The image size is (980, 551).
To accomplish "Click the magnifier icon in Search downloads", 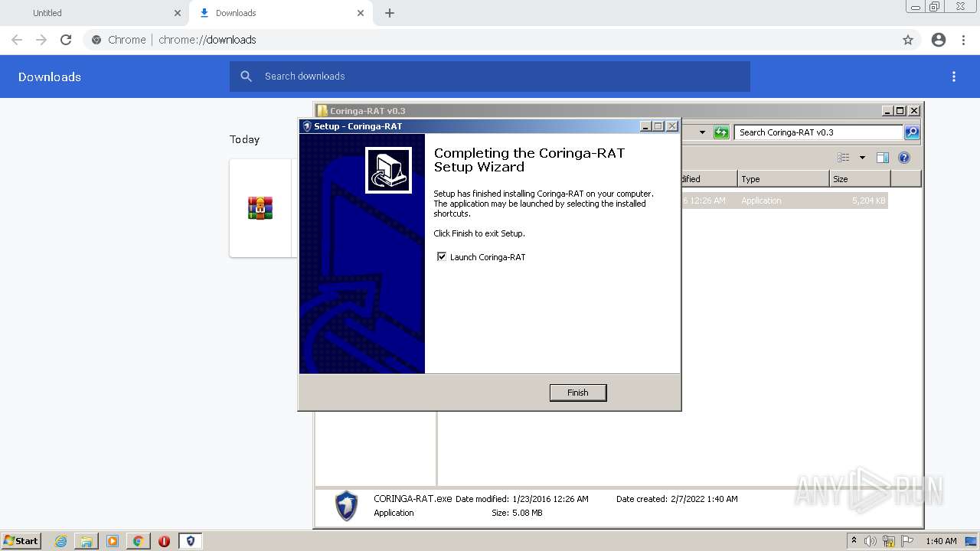I will click(246, 77).
